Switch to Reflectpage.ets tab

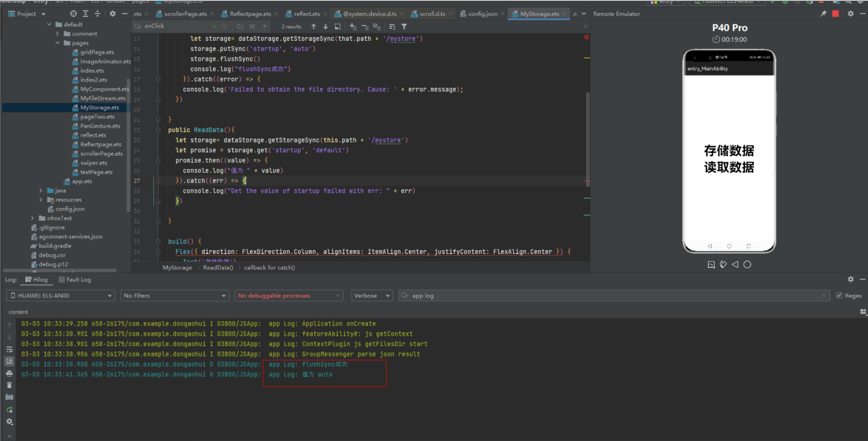pos(250,14)
